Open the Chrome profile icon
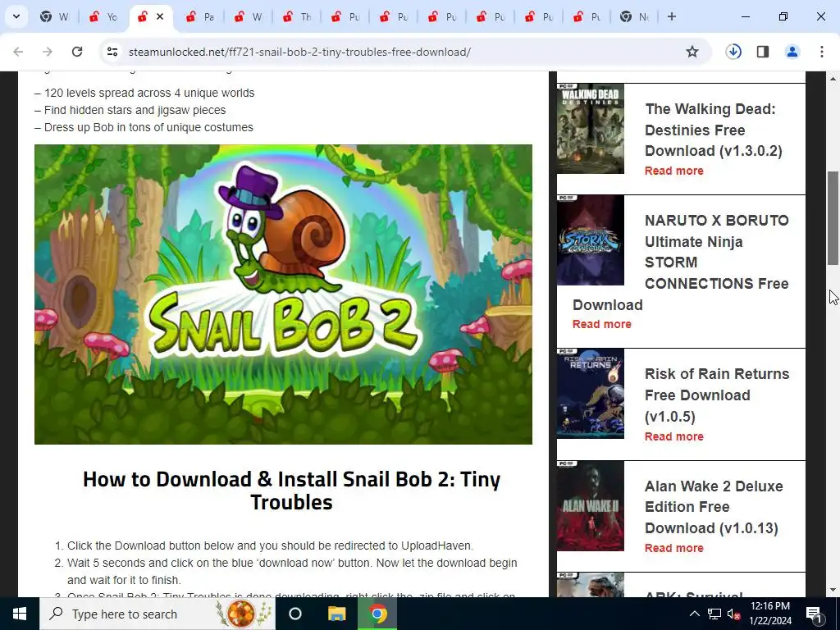This screenshot has height=630, width=840. (x=792, y=52)
